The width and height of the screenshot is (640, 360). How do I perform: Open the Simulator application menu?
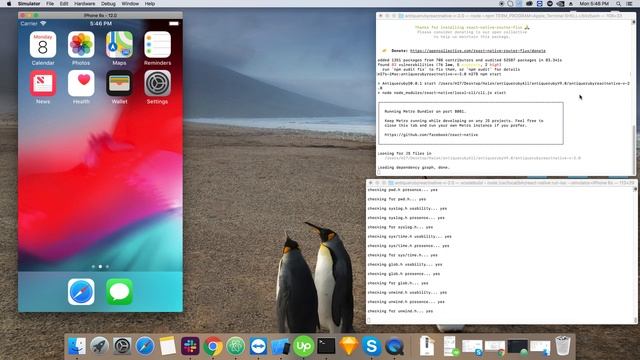pyautogui.click(x=29, y=4)
